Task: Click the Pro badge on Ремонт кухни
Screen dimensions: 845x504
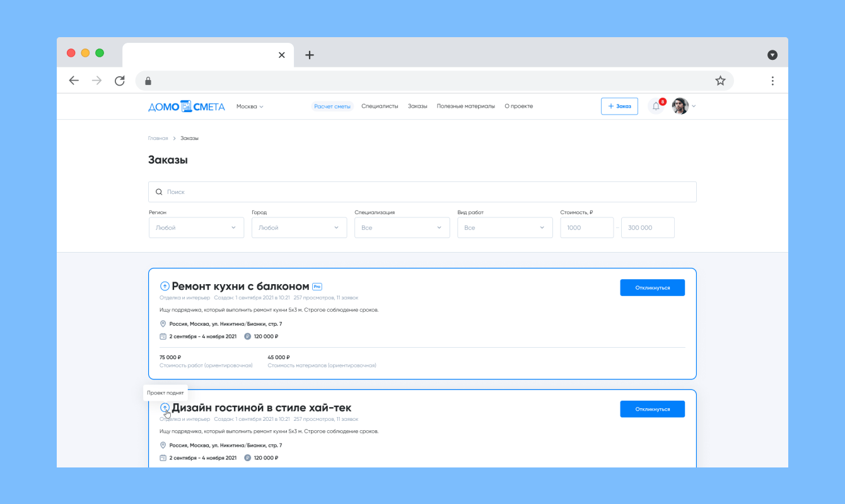Action: pos(317,287)
